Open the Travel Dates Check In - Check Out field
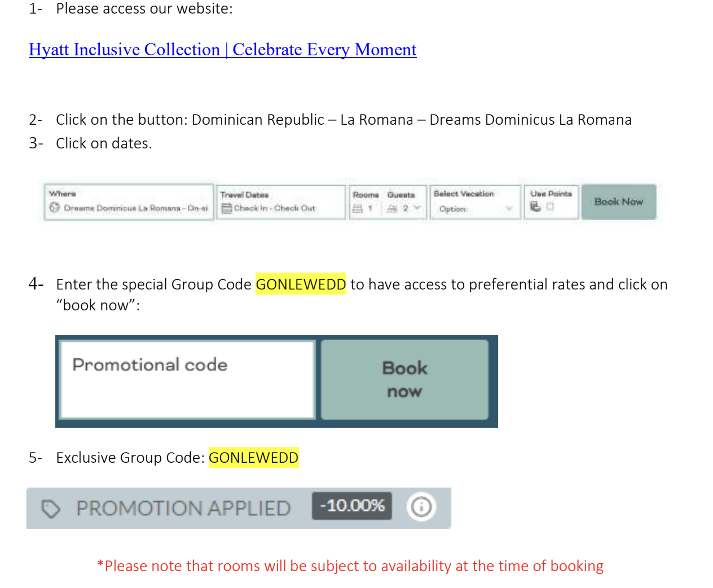The image size is (713, 588). (281, 202)
